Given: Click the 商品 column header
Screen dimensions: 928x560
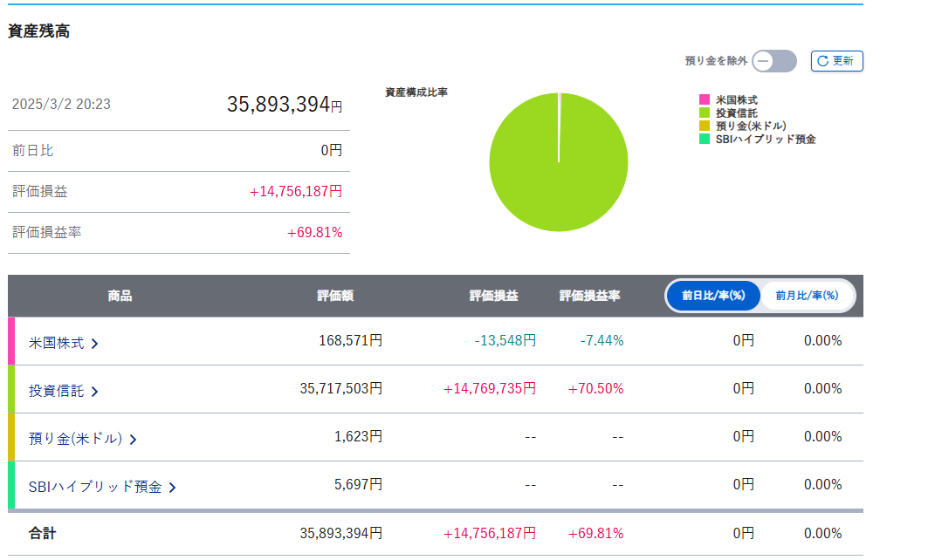Looking at the screenshot, I should tap(120, 296).
